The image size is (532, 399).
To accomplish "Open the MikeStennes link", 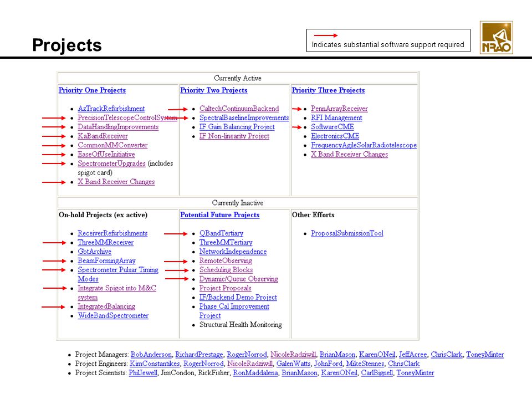I will click(x=365, y=364).
